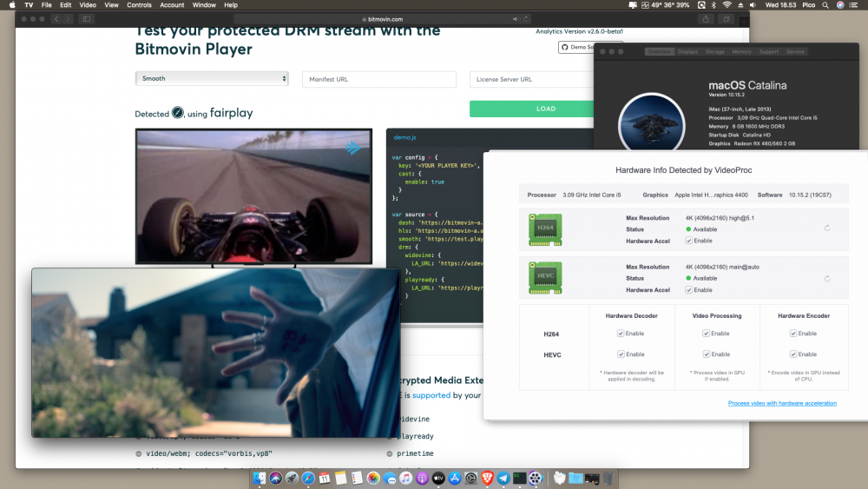Open Trash in the Dock
This screenshot has width=868, height=489.
pyautogui.click(x=608, y=478)
